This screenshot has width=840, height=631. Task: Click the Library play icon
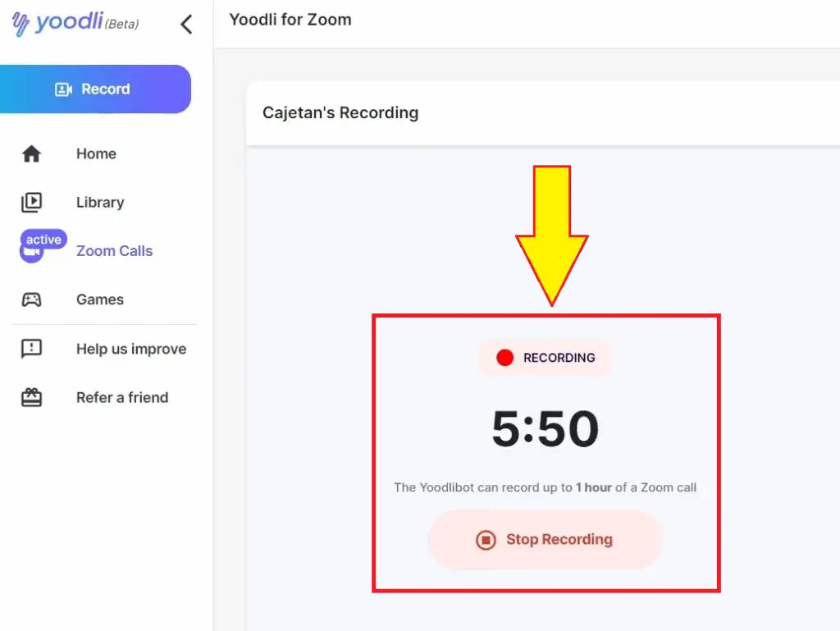pos(32,203)
